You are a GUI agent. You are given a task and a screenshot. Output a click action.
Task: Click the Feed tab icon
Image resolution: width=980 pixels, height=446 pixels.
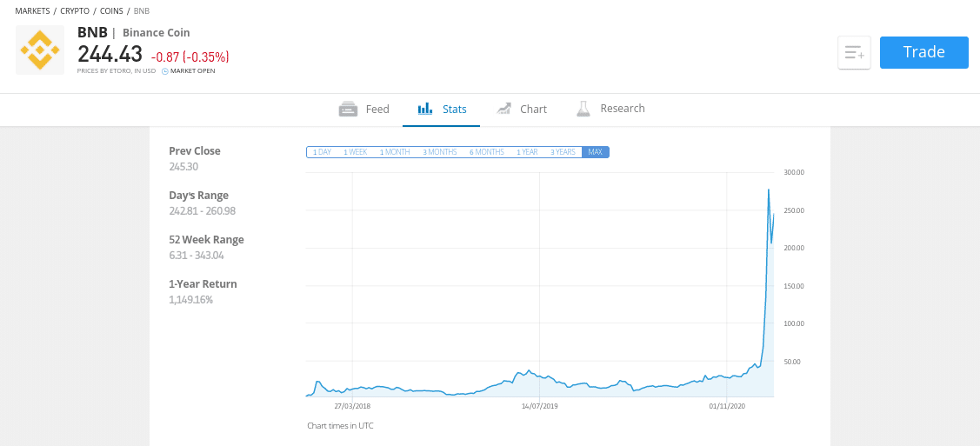[348, 109]
